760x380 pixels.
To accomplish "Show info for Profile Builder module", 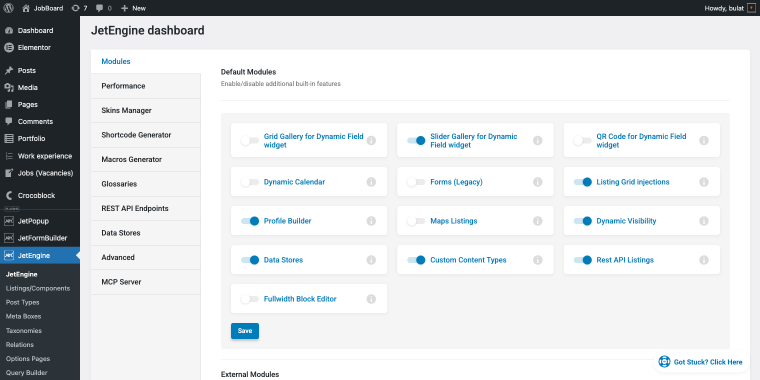I will 371,221.
